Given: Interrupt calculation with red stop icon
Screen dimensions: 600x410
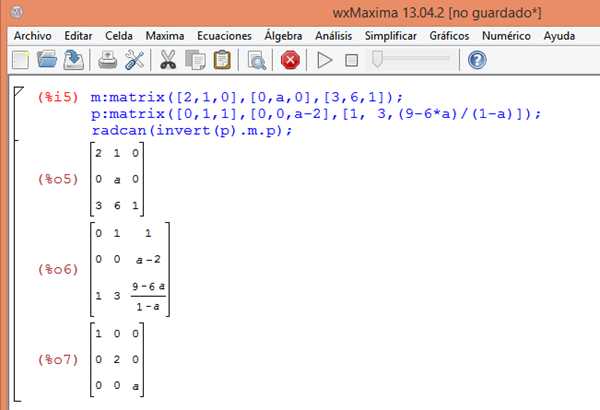Looking at the screenshot, I should click(290, 60).
